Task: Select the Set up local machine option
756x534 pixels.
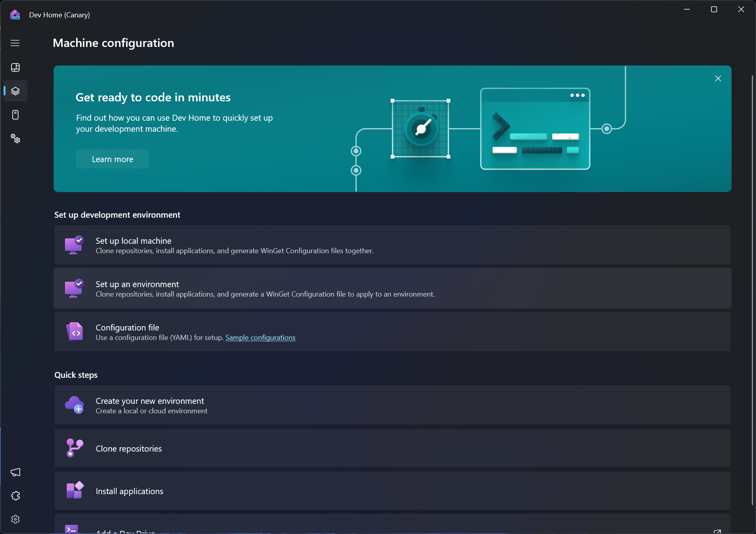Action: 392,245
